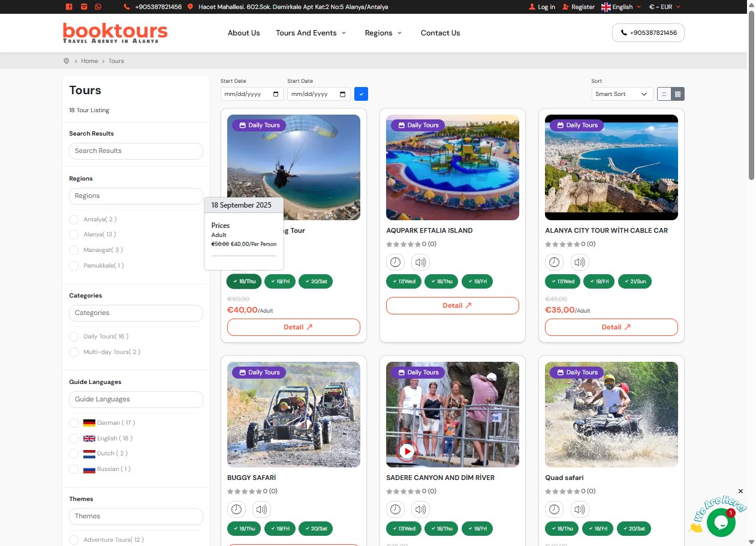
Task: Click the duration clock icon on Aqupark Eftalia Island
Action: pos(396,262)
